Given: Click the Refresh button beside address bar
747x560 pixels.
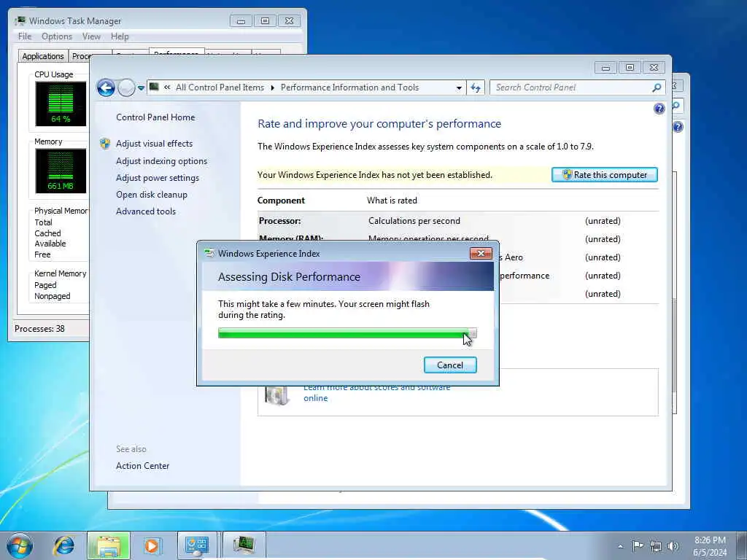Looking at the screenshot, I should tap(476, 87).
